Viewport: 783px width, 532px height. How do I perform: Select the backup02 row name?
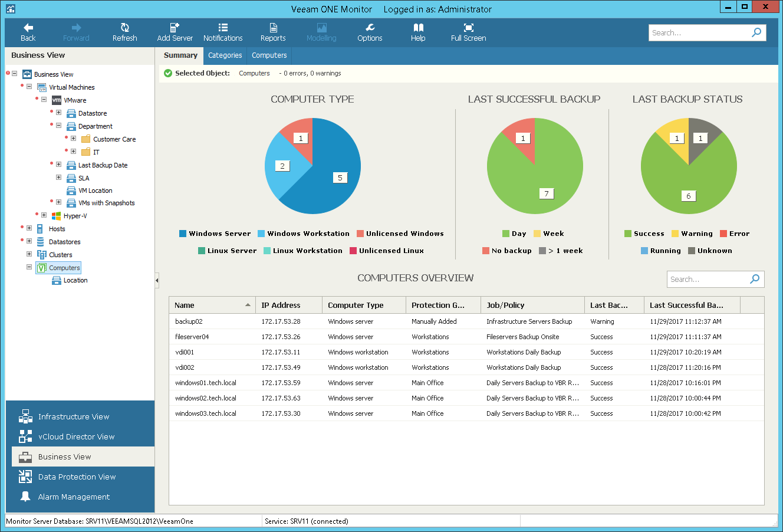pos(189,321)
